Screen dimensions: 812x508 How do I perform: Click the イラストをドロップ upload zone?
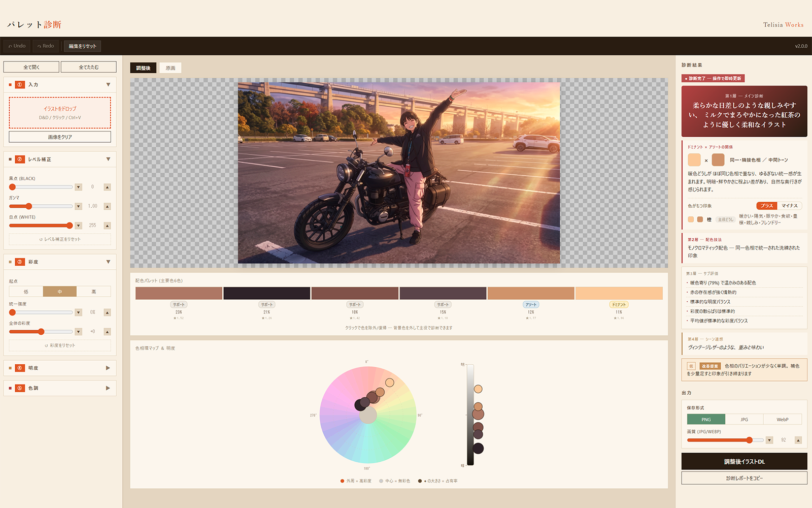(x=60, y=113)
